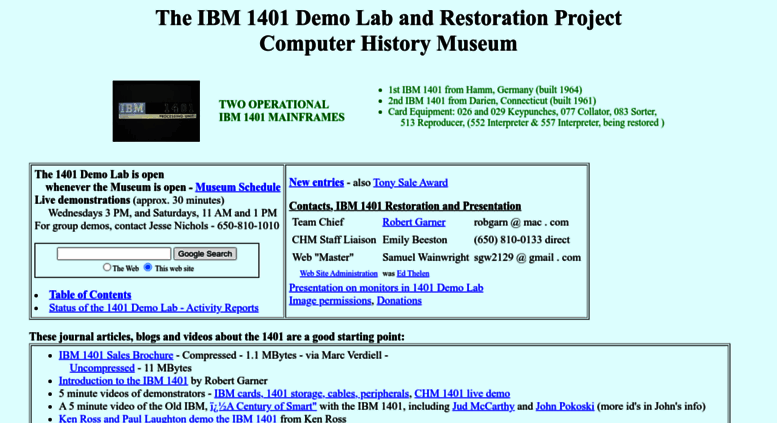Open Robert Garner's contact link

[414, 222]
